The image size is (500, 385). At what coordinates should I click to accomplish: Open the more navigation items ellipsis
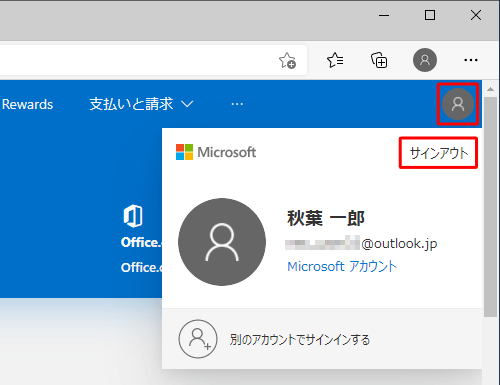237,104
